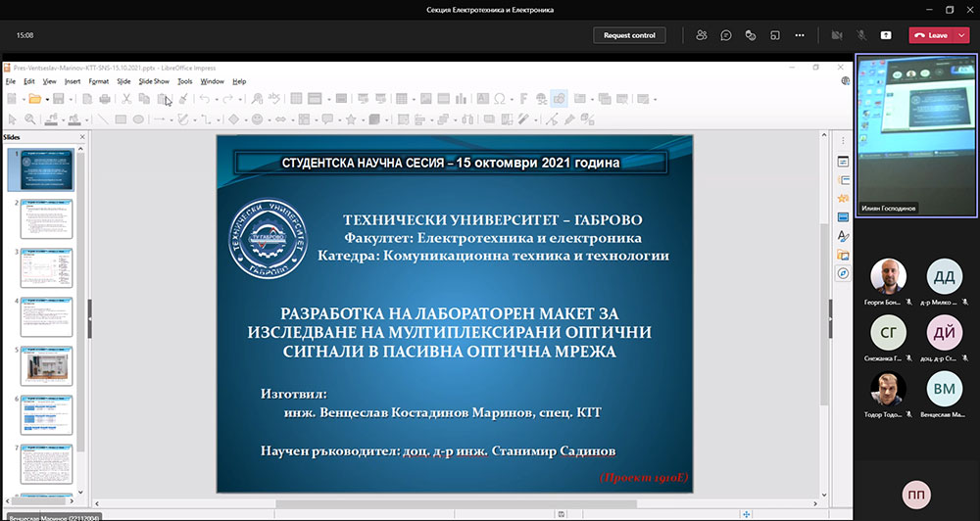Open the sidebar Properties deck icon

[843, 162]
